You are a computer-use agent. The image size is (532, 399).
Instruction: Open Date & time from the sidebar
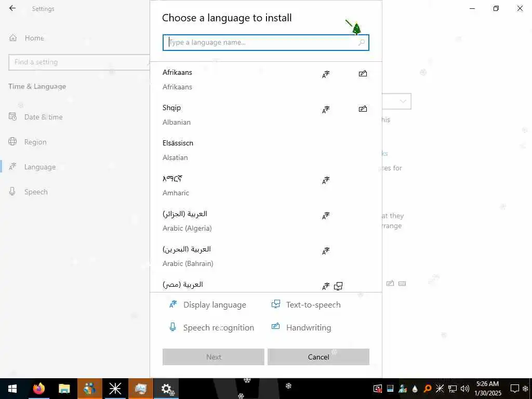click(44, 117)
